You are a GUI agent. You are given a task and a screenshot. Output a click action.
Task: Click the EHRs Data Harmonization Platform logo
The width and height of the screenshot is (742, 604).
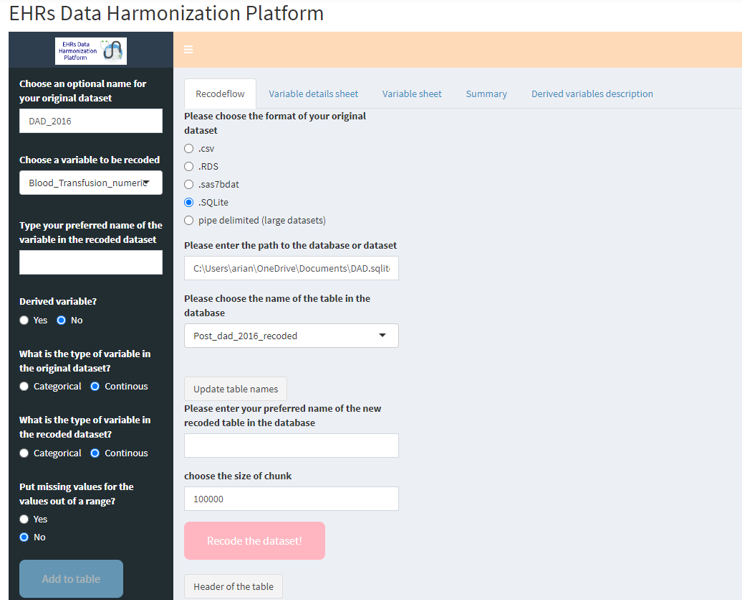click(90, 51)
